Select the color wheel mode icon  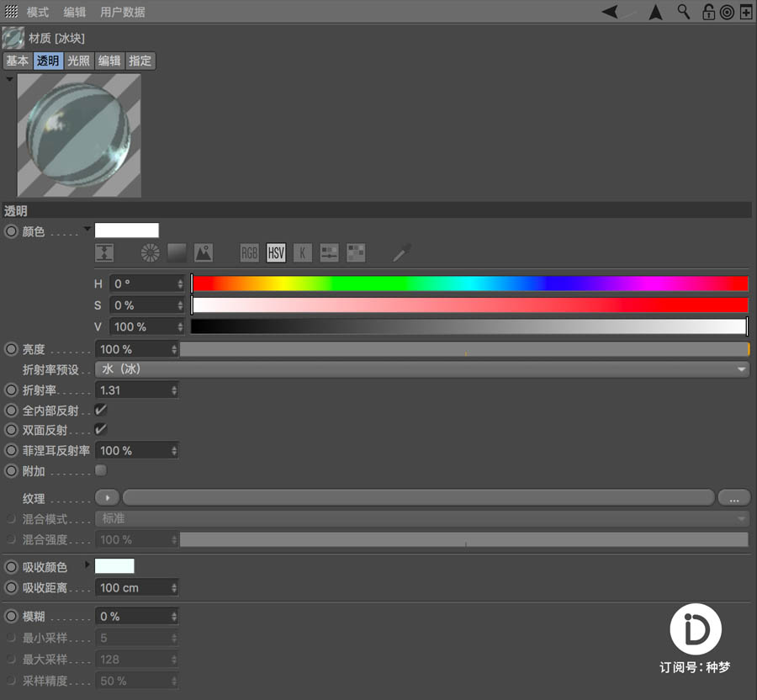tap(151, 252)
